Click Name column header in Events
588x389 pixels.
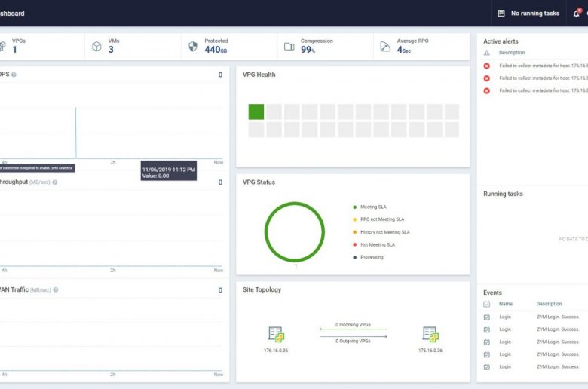[506, 304]
